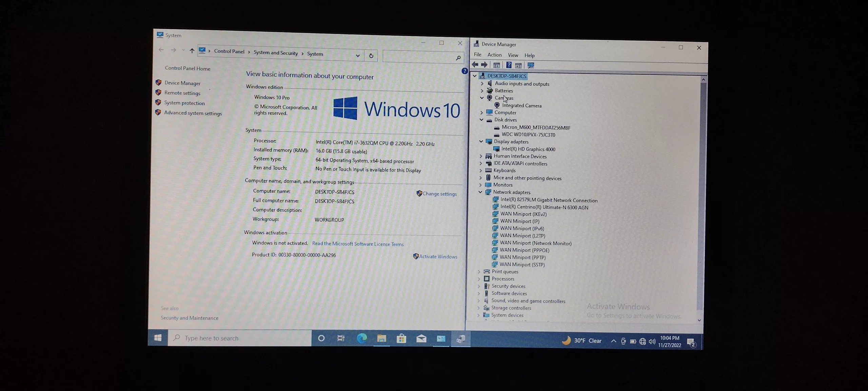This screenshot has height=391, width=868.
Task: Click Control Panel Home link
Action: 188,68
